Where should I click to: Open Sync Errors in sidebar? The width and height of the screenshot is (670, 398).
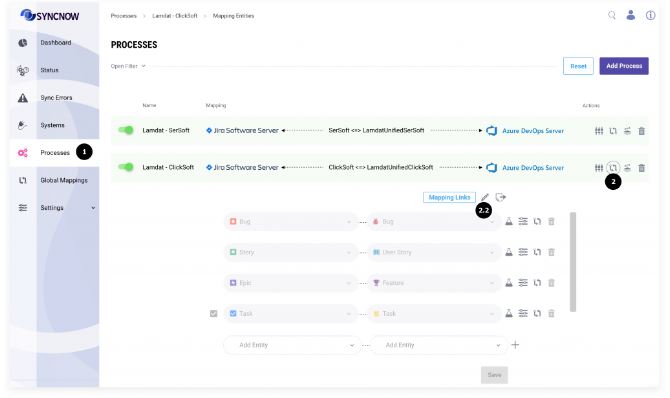(55, 98)
